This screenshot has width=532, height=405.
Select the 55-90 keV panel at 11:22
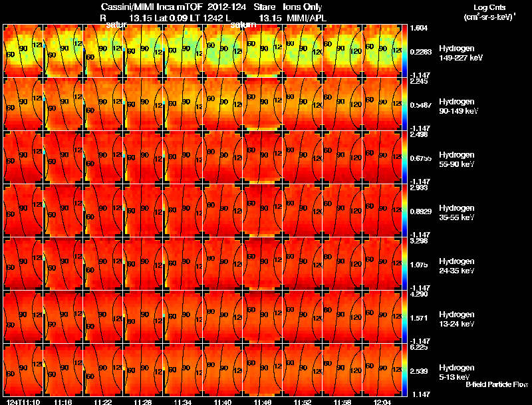click(x=103, y=158)
